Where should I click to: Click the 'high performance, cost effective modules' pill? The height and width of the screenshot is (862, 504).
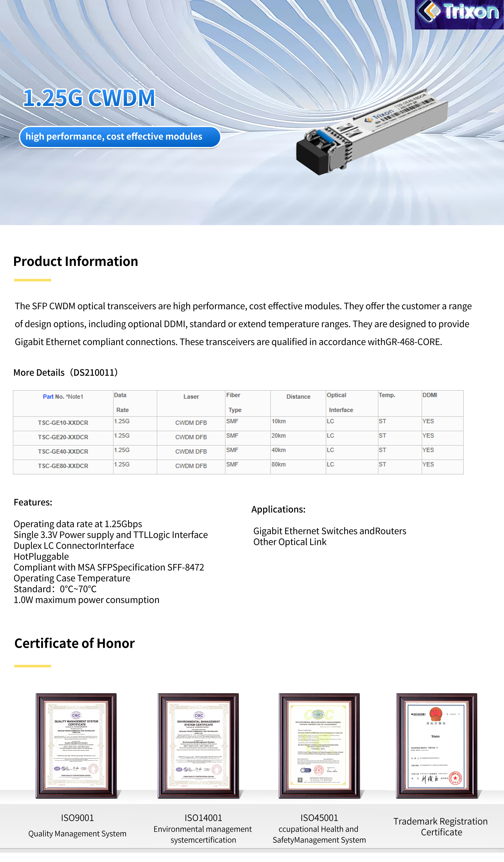[120, 137]
